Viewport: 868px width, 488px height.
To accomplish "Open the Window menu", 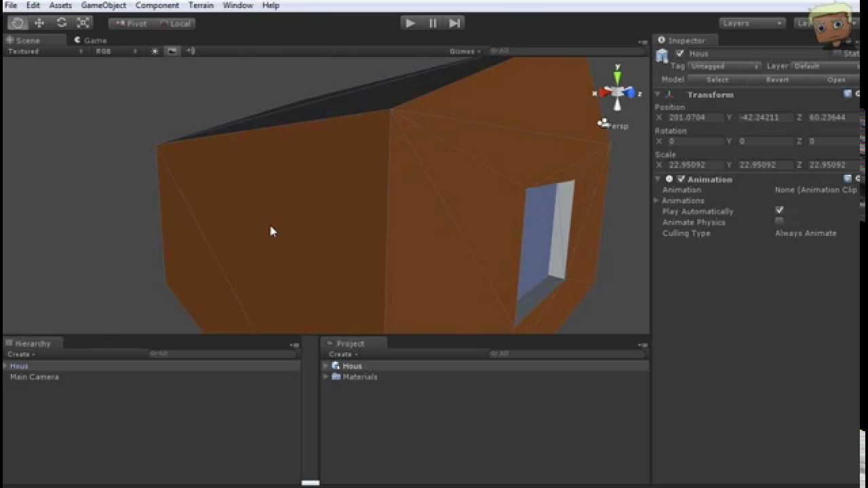I will pyautogui.click(x=237, y=5).
